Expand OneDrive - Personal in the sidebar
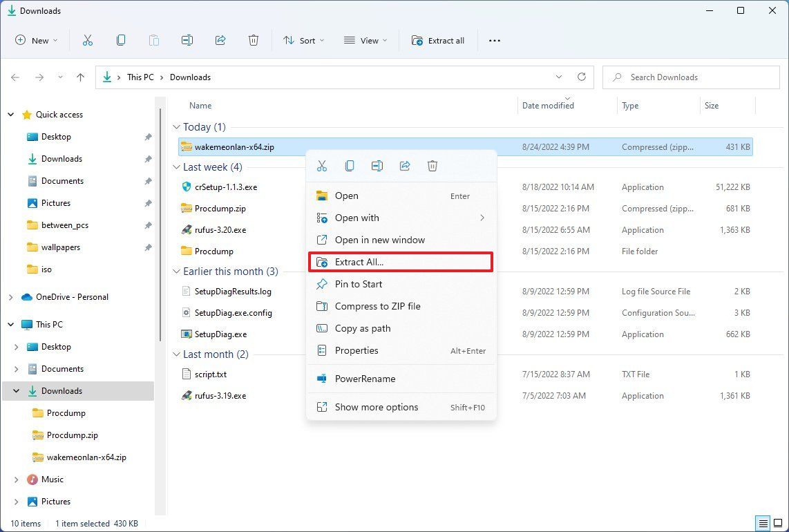The width and height of the screenshot is (789, 532). coord(11,296)
